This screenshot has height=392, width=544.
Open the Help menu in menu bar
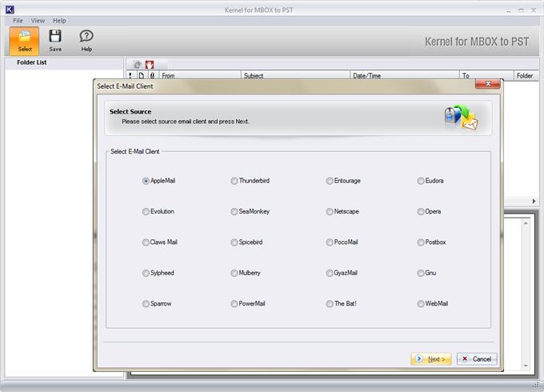(59, 21)
